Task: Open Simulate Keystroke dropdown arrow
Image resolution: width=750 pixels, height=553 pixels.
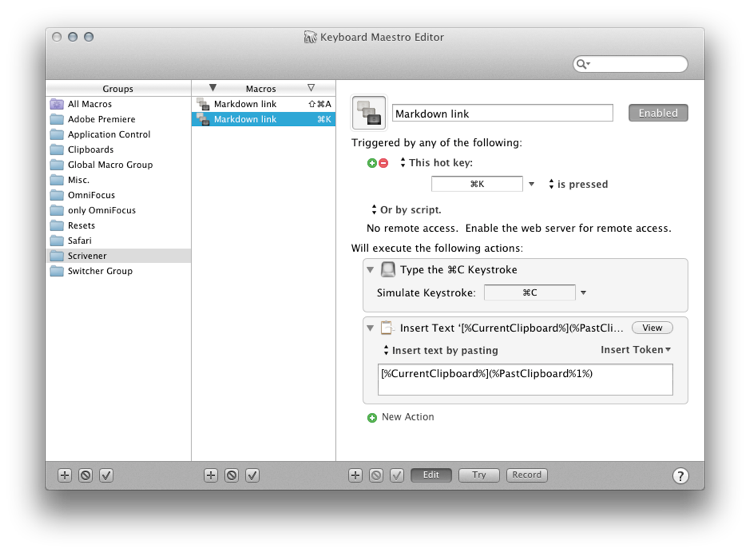Action: click(x=584, y=293)
